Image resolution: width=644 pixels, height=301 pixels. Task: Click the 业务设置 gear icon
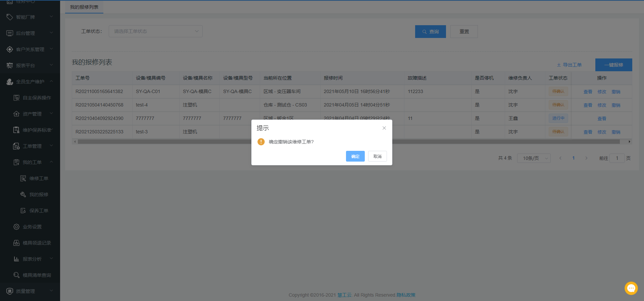point(16,227)
